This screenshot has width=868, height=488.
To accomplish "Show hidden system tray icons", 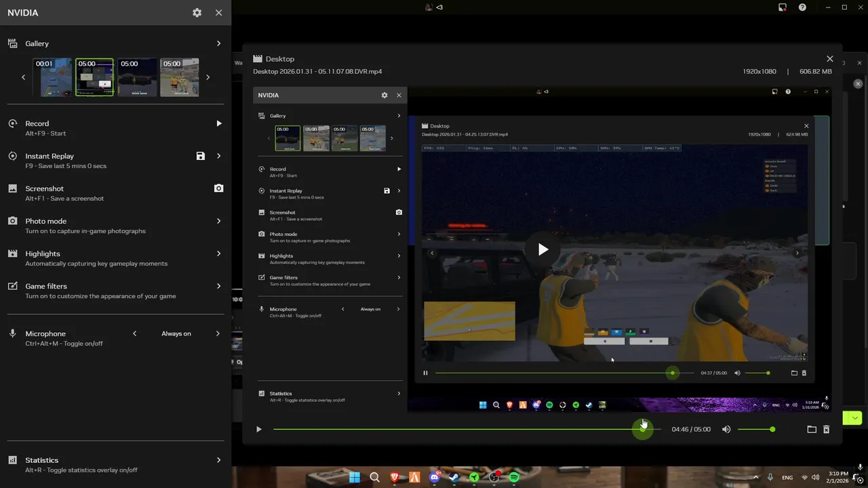I will pos(755,477).
